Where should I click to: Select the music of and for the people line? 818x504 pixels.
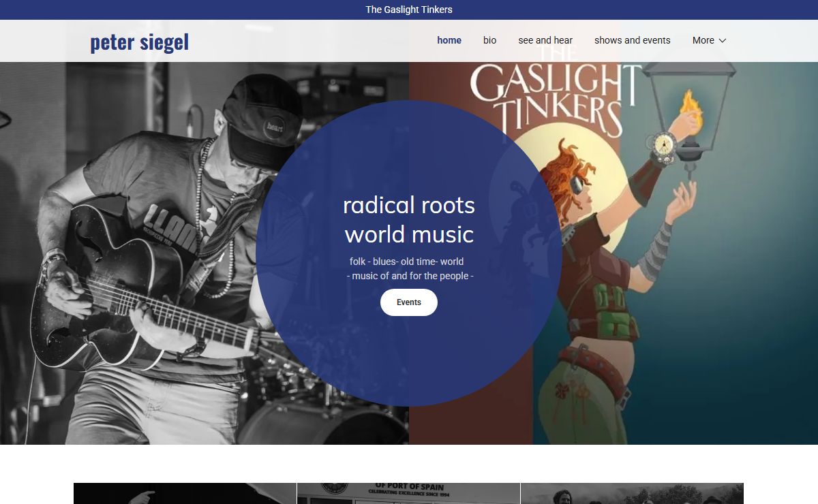click(410, 276)
